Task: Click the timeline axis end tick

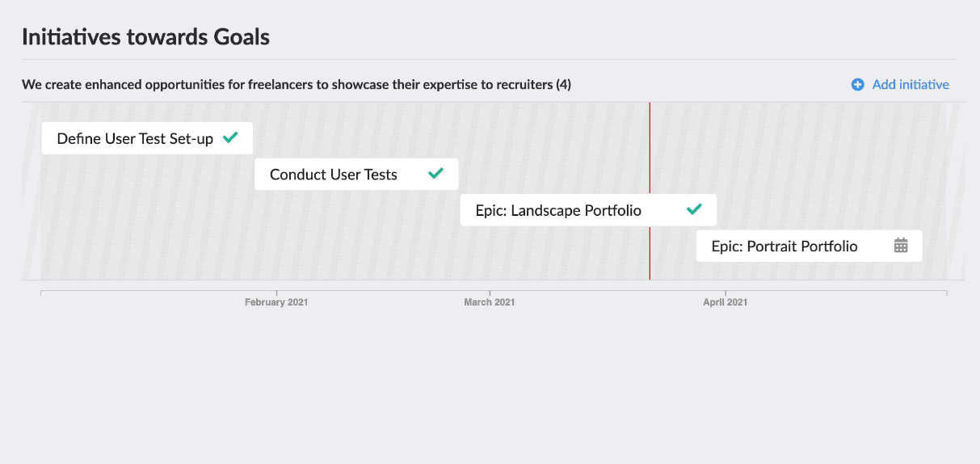Action: (x=947, y=293)
